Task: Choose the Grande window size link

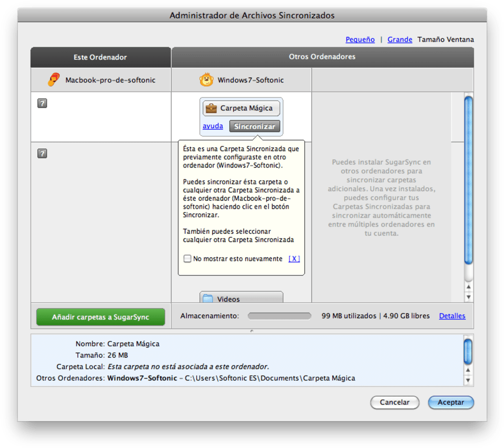Action: pos(400,40)
